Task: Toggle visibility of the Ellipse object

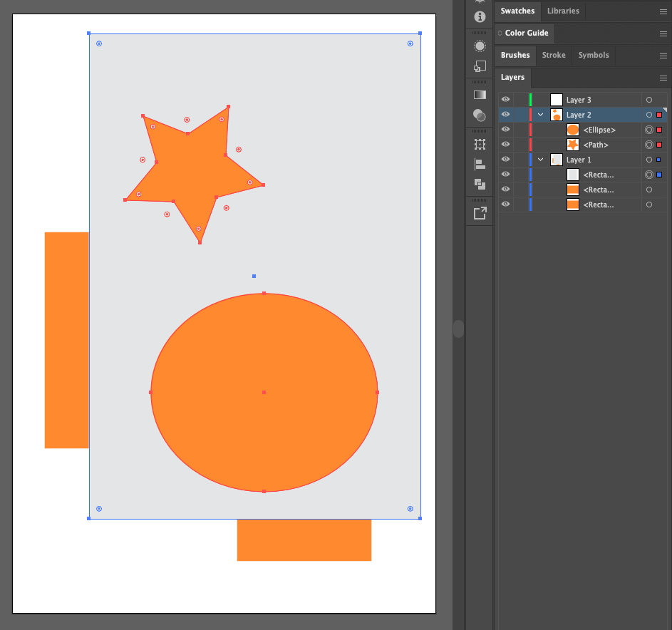Action: (505, 129)
